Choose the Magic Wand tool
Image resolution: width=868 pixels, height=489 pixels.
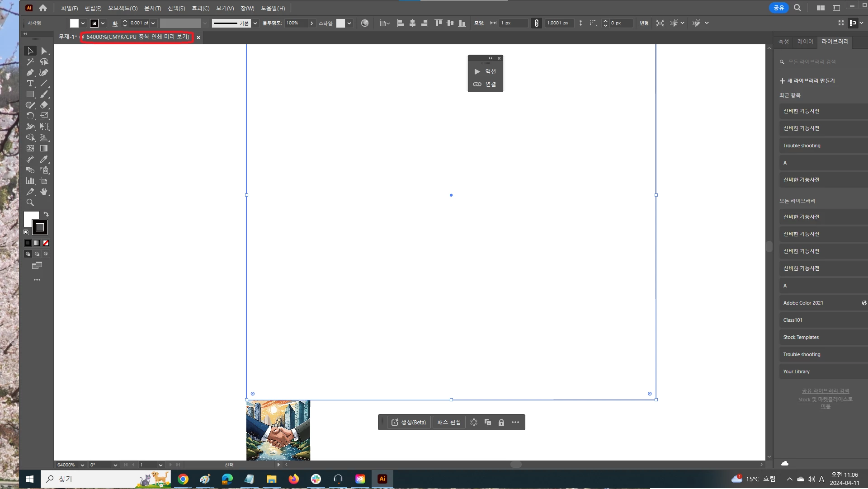click(x=30, y=62)
